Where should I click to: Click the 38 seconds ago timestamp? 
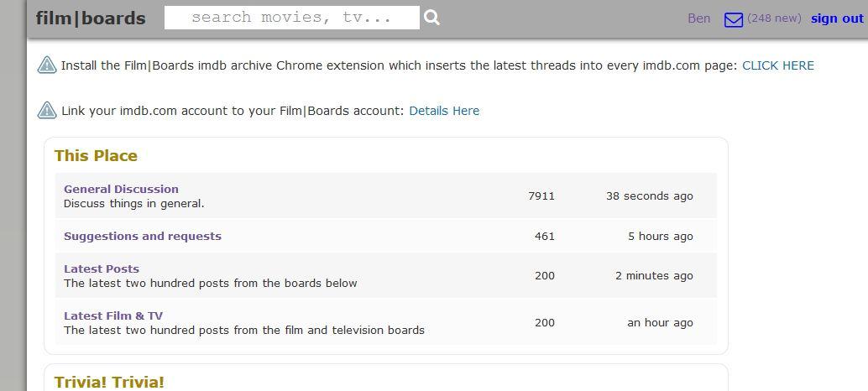coord(649,195)
